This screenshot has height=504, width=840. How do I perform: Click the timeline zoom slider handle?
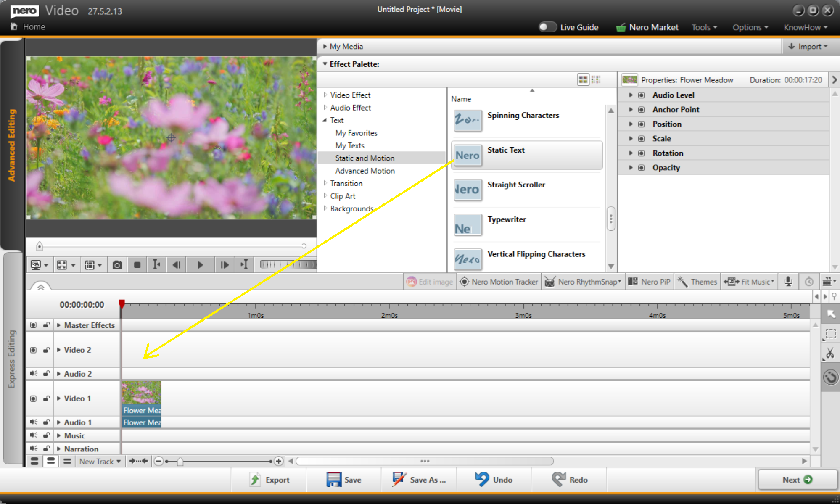point(180,462)
